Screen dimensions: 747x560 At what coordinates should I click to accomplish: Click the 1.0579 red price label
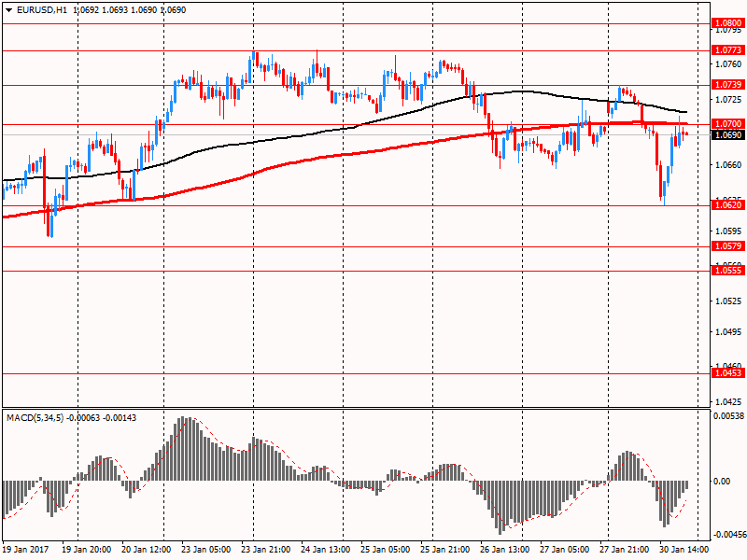point(727,246)
